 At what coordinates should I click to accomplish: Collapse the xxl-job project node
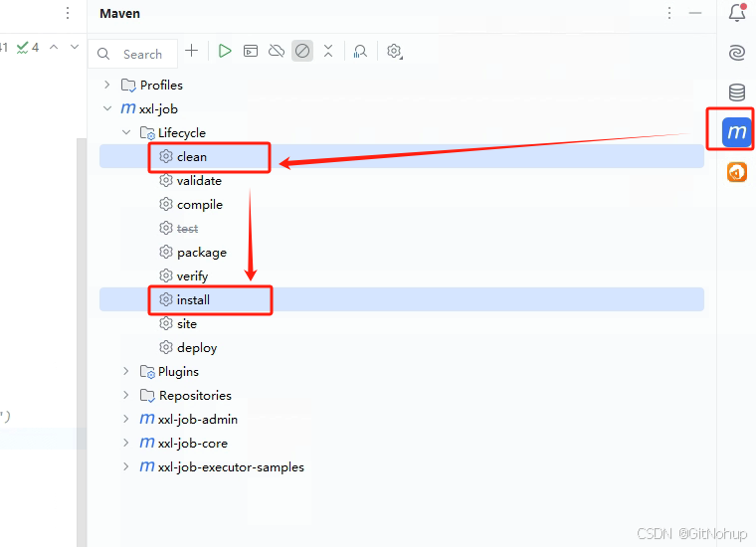pyautogui.click(x=107, y=108)
